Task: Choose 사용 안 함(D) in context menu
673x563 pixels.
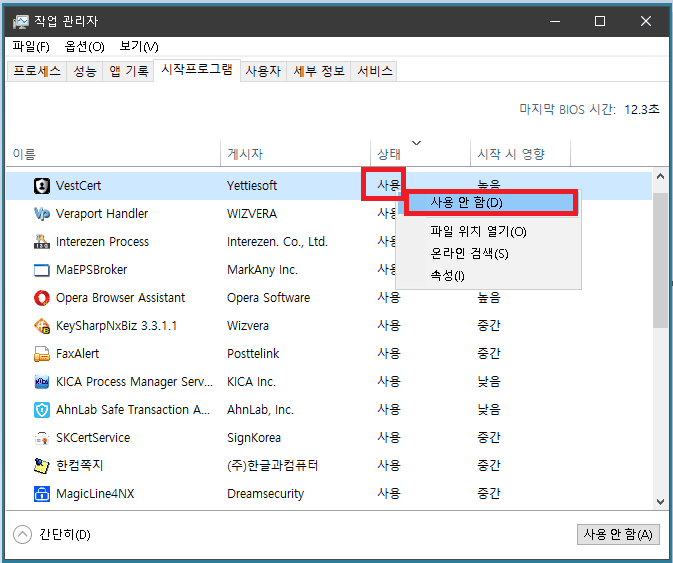Action: [x=490, y=203]
